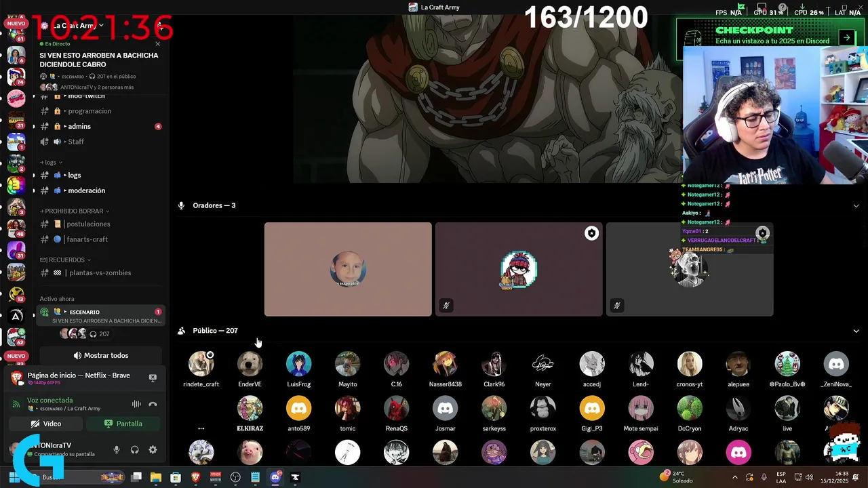This screenshot has width=868, height=488.
Task: Open the ESCENARIO stage under Activo ahora
Action: (x=100, y=316)
